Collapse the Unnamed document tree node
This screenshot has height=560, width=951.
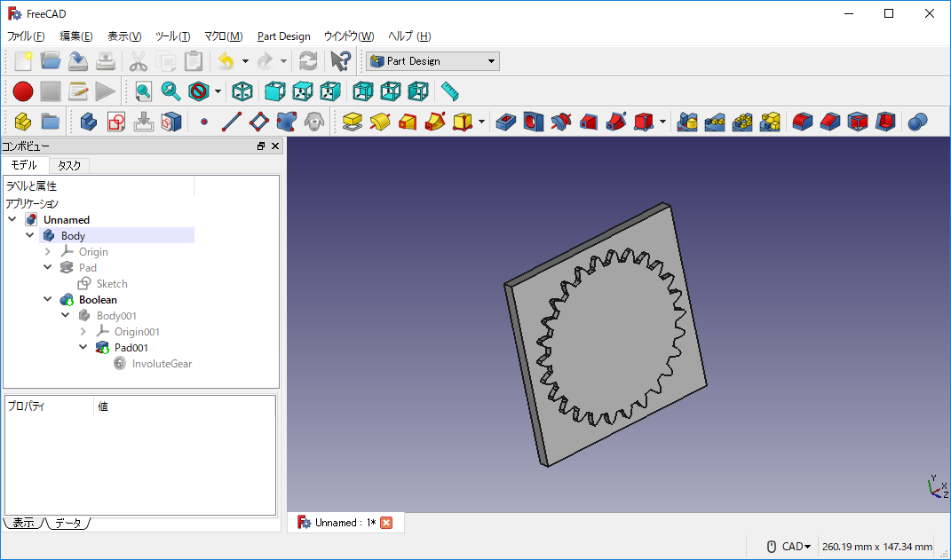[x=12, y=219]
